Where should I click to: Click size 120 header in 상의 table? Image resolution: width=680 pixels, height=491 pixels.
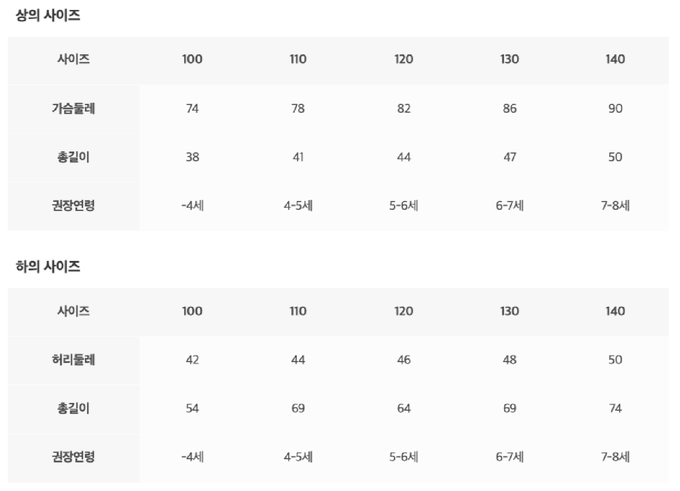click(x=404, y=59)
